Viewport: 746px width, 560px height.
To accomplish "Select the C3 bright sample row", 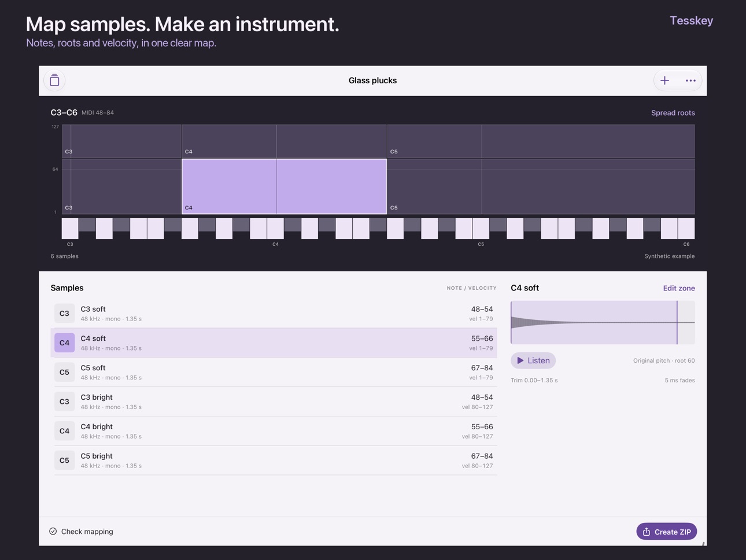I will point(274,401).
